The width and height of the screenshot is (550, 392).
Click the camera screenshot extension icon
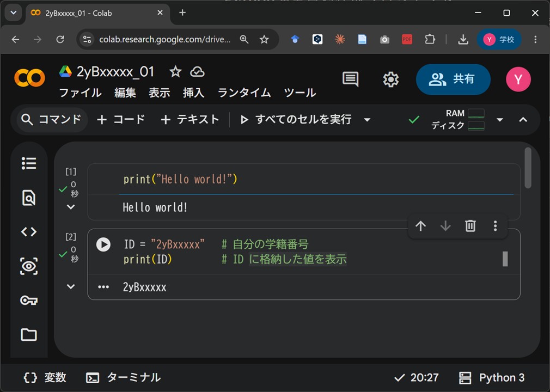pyautogui.click(x=384, y=39)
